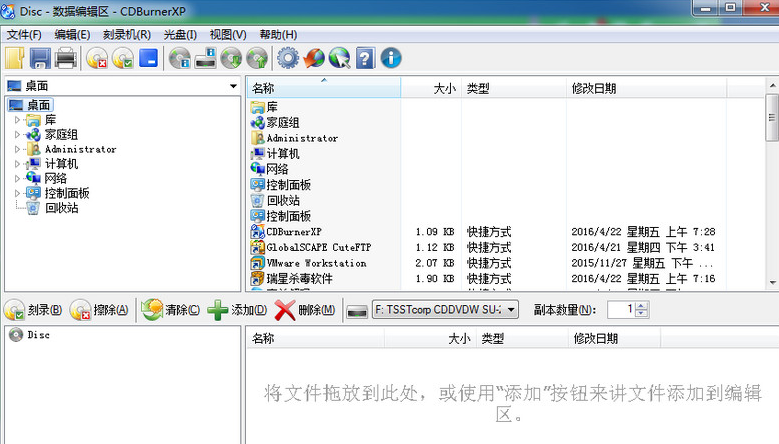Screen dimensions: 779x444
Task: Sort file list by 类型 column
Action: click(x=514, y=88)
